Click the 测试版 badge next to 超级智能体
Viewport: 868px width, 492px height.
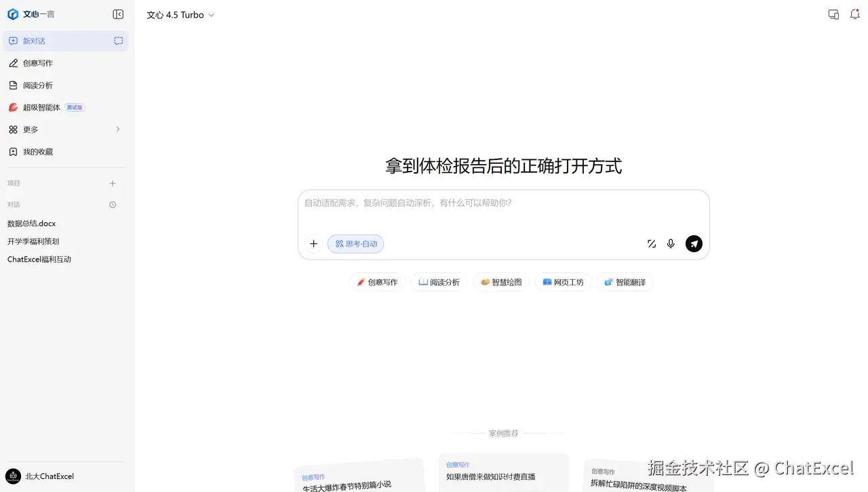(x=75, y=107)
